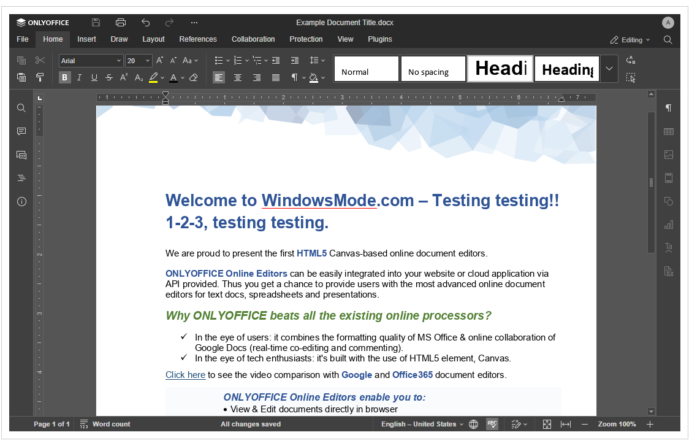Click the magnifier search icon at top right
The height and width of the screenshot is (443, 700).
[667, 40]
